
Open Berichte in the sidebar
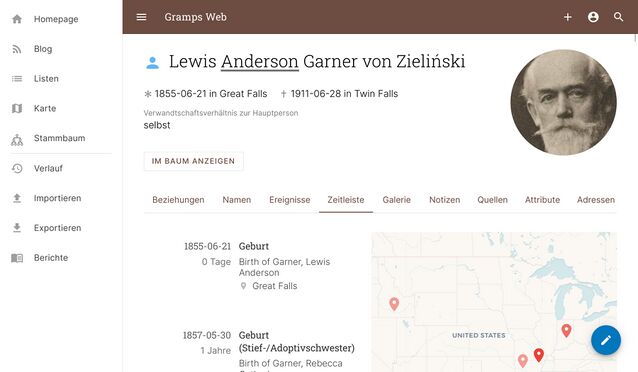click(51, 258)
